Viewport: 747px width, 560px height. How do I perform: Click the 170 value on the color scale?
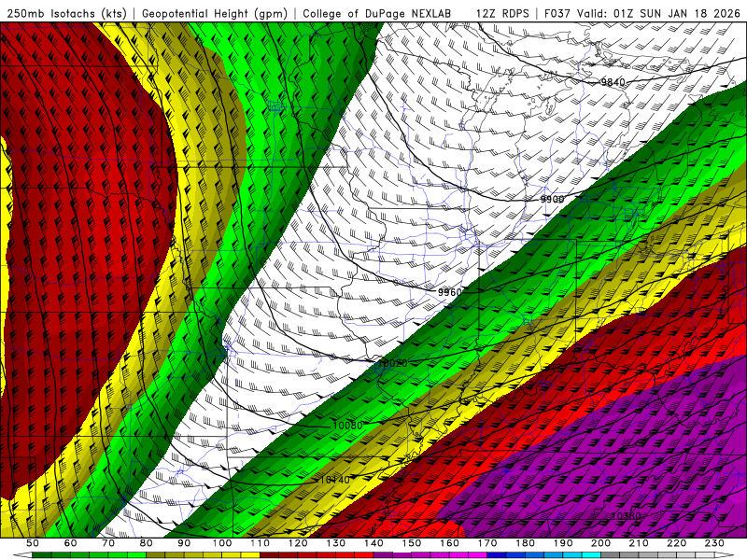(487, 543)
